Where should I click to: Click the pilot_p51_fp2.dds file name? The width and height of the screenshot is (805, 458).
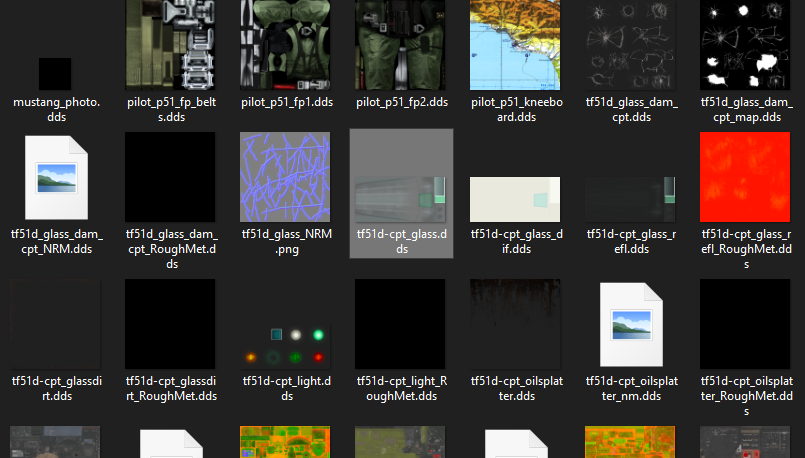pyautogui.click(x=402, y=102)
